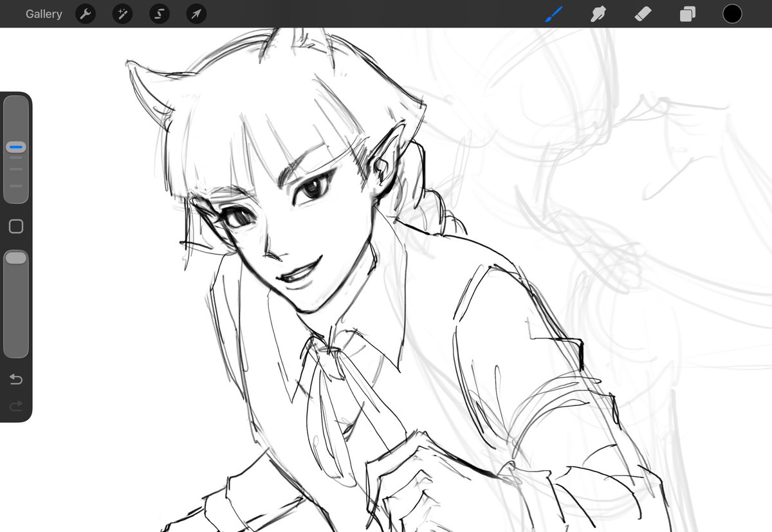Redo the last undone stroke
Image resolution: width=772 pixels, height=532 pixels.
point(16,405)
